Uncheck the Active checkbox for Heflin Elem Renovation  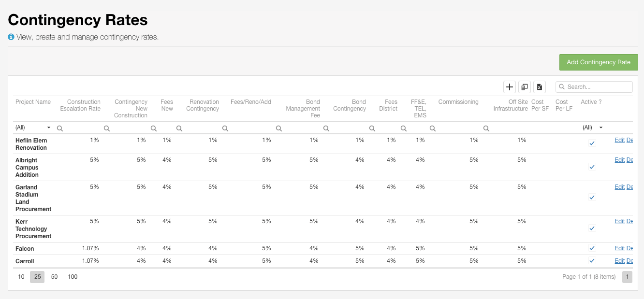coord(592,143)
